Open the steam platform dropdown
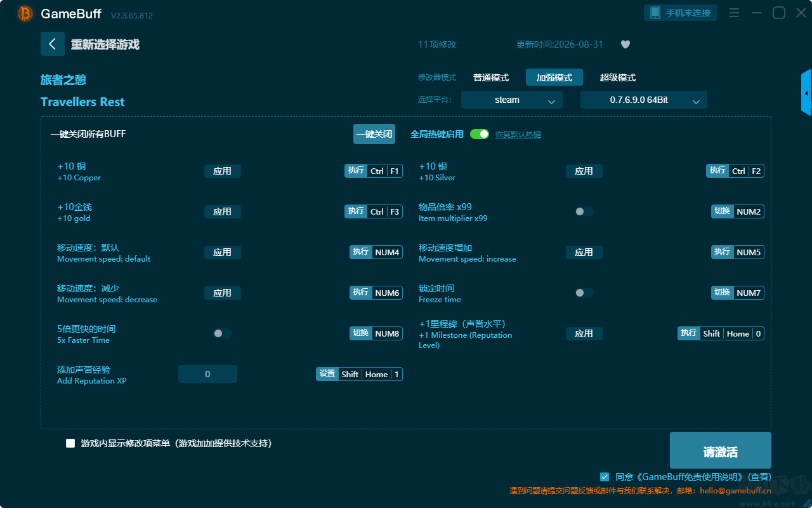This screenshot has height=508, width=812. tap(512, 100)
